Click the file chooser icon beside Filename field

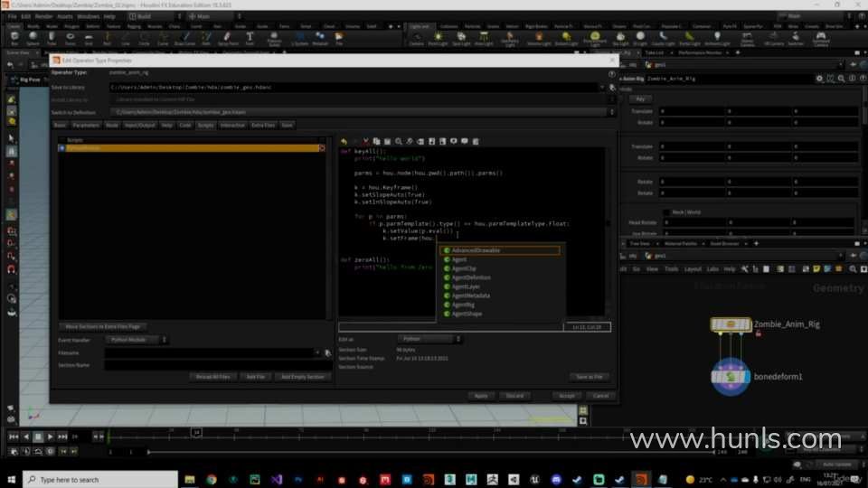[x=327, y=353]
